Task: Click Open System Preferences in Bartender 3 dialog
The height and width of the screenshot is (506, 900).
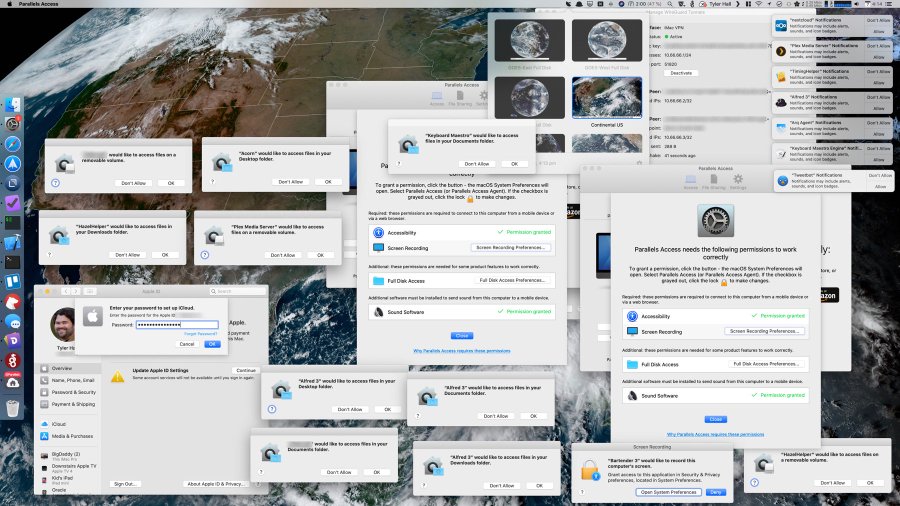Action: (x=669, y=492)
